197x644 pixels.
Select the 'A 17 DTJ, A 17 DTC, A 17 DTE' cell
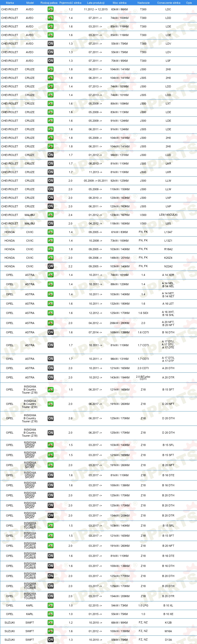pyautogui.click(x=168, y=344)
